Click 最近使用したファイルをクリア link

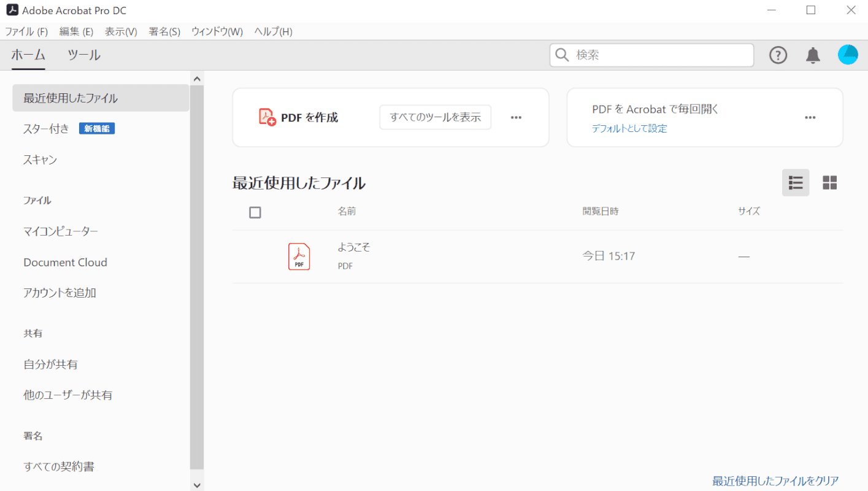[x=775, y=481]
